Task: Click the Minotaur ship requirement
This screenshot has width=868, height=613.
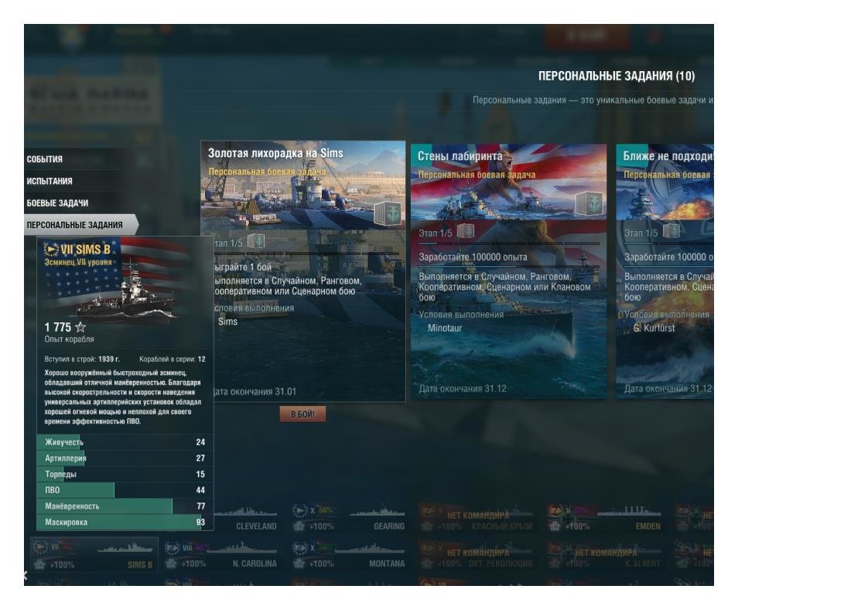Action: click(445, 328)
